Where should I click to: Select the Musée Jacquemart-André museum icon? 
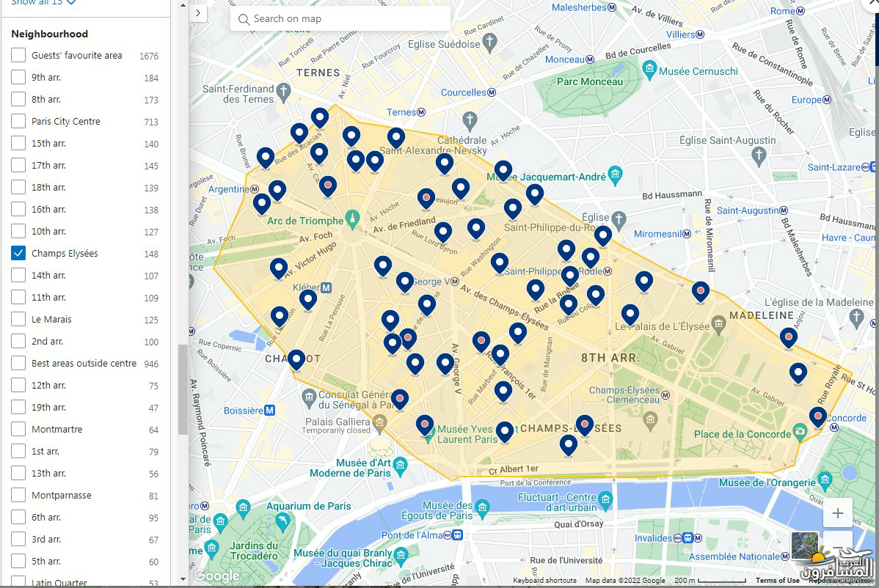[615, 175]
